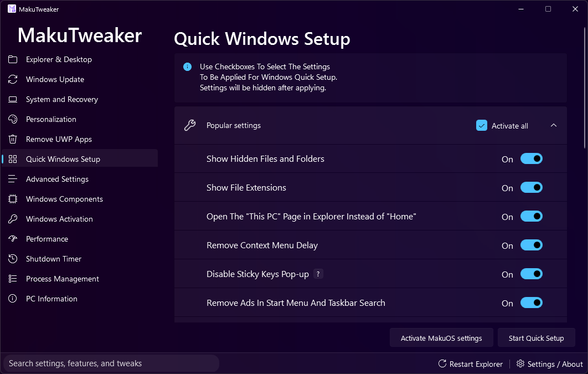588x374 pixels.
Task: Click the blue info icon in the notice
Action: click(188, 67)
